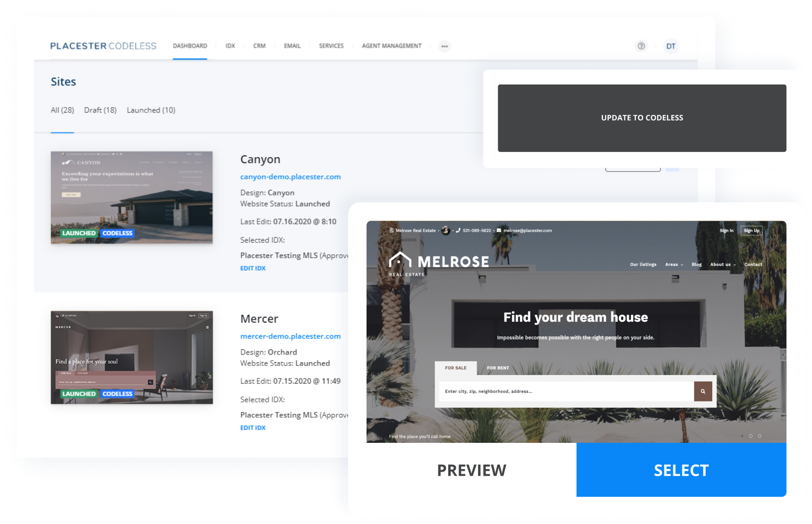Screen dimensions: 812x524
Task: Click the Placester Codeless logo
Action: [103, 46]
